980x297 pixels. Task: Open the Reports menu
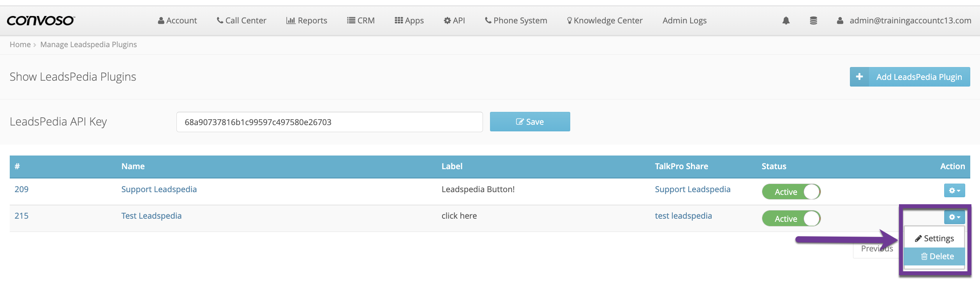(307, 21)
